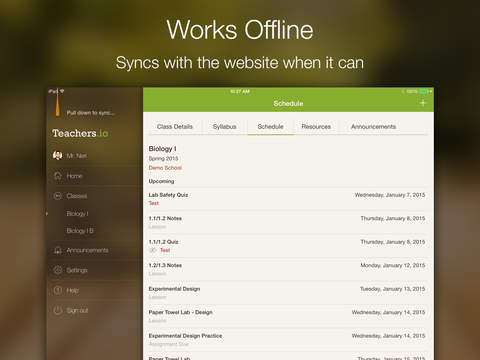This screenshot has height=360, width=480.
Task: Select the Schedule tab
Action: pyautogui.click(x=270, y=127)
